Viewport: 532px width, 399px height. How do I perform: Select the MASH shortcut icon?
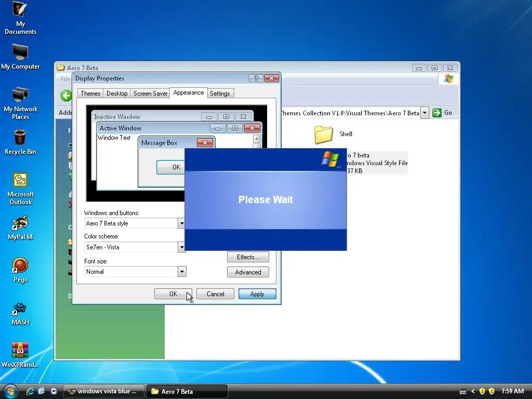tap(20, 313)
